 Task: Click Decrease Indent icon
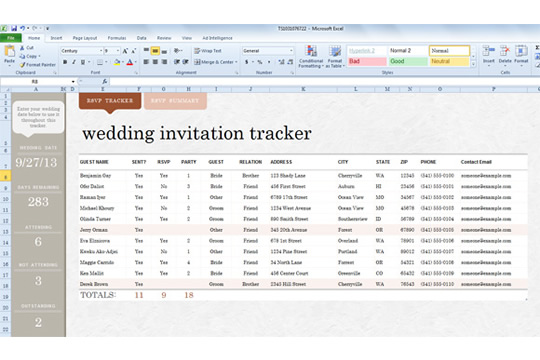[x=177, y=62]
